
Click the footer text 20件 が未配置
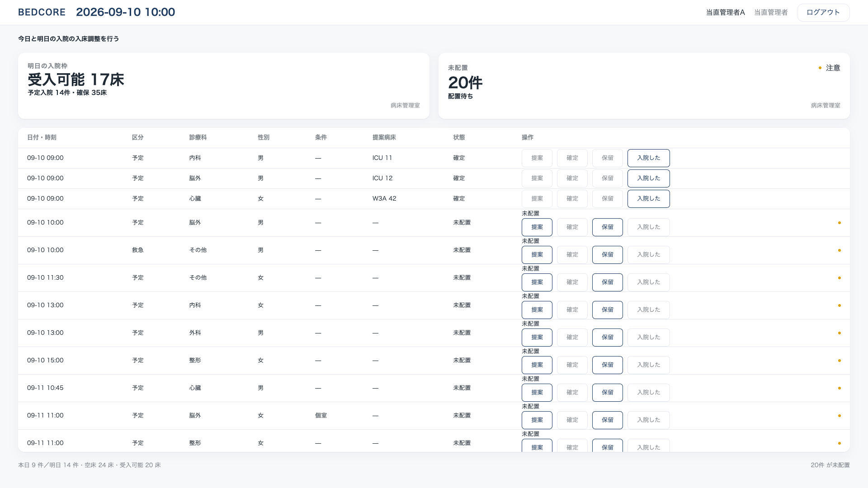pos(830,465)
